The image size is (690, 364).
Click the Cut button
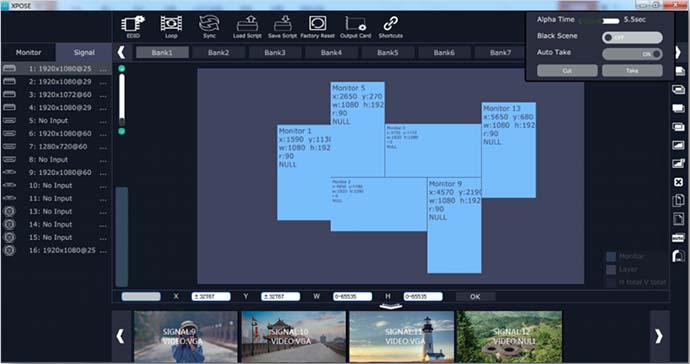pos(567,70)
